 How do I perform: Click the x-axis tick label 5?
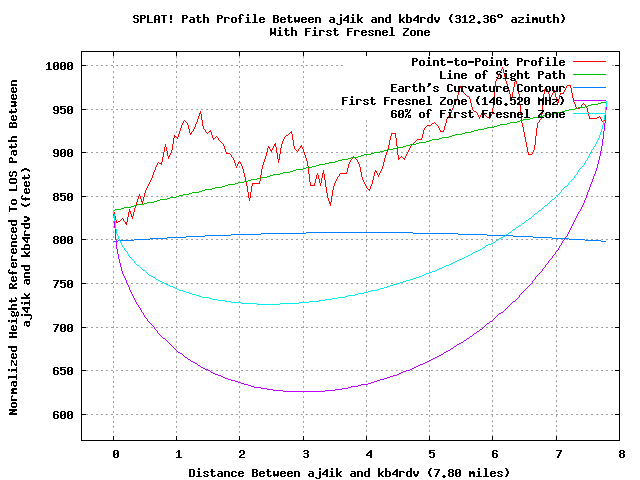[432, 454]
